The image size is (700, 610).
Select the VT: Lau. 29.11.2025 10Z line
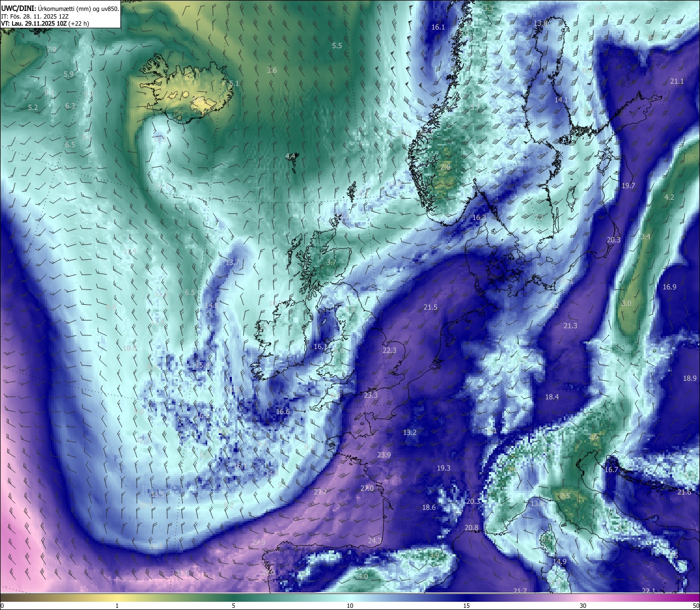tap(45, 24)
